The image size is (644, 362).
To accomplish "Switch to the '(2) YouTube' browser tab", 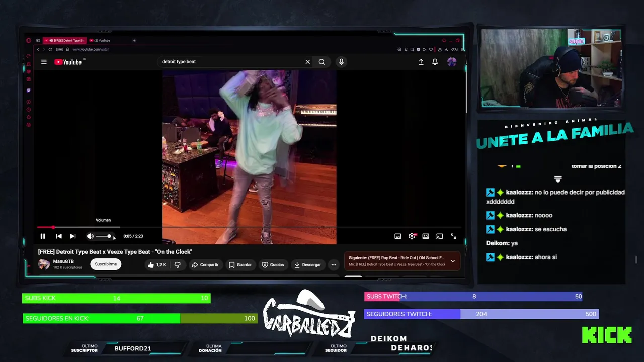I will (x=101, y=40).
